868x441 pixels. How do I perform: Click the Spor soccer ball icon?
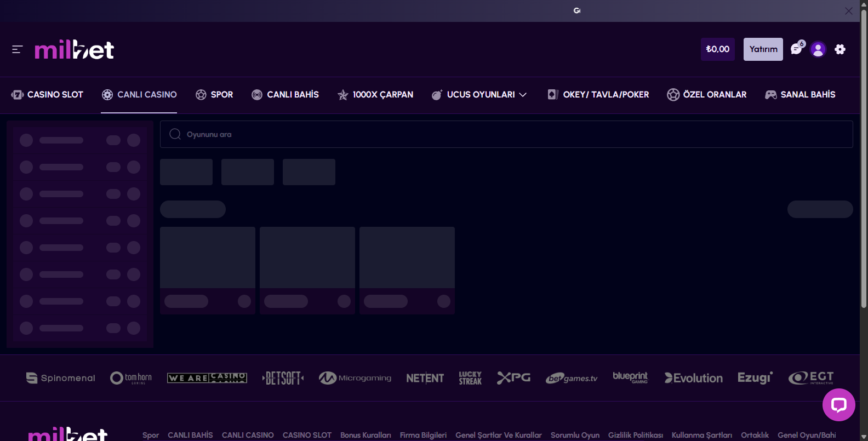click(x=201, y=95)
